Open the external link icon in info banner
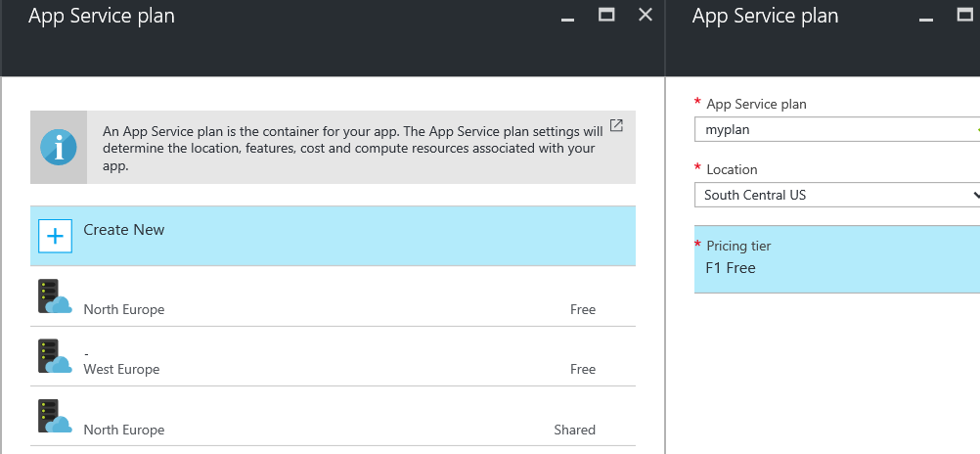 [616, 125]
